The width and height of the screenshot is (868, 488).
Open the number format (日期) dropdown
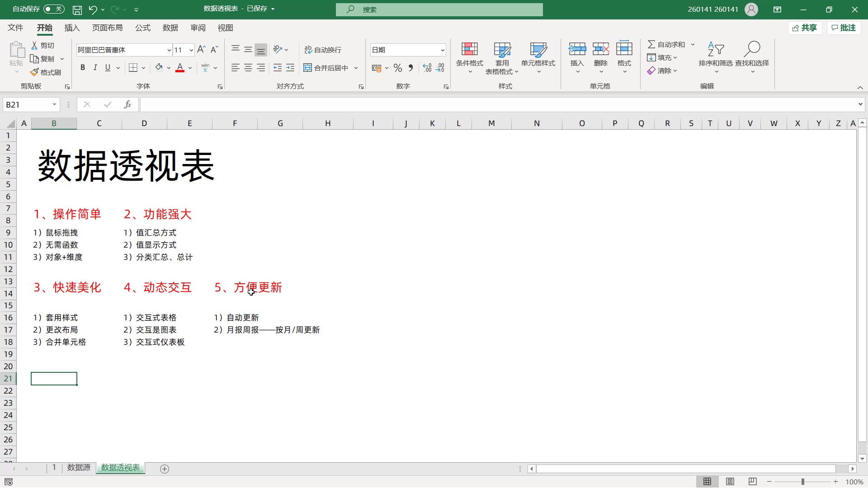tap(443, 50)
